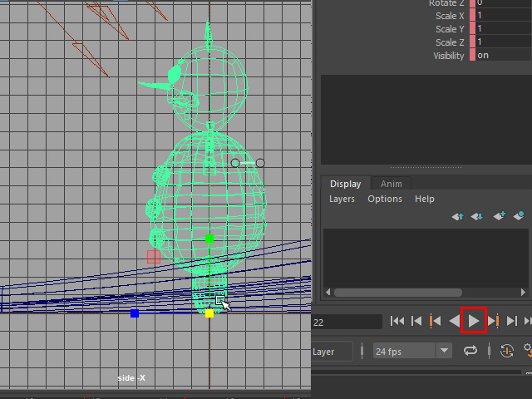Click the Visibility 'on' value field
The image size is (532, 399).
point(503,56)
